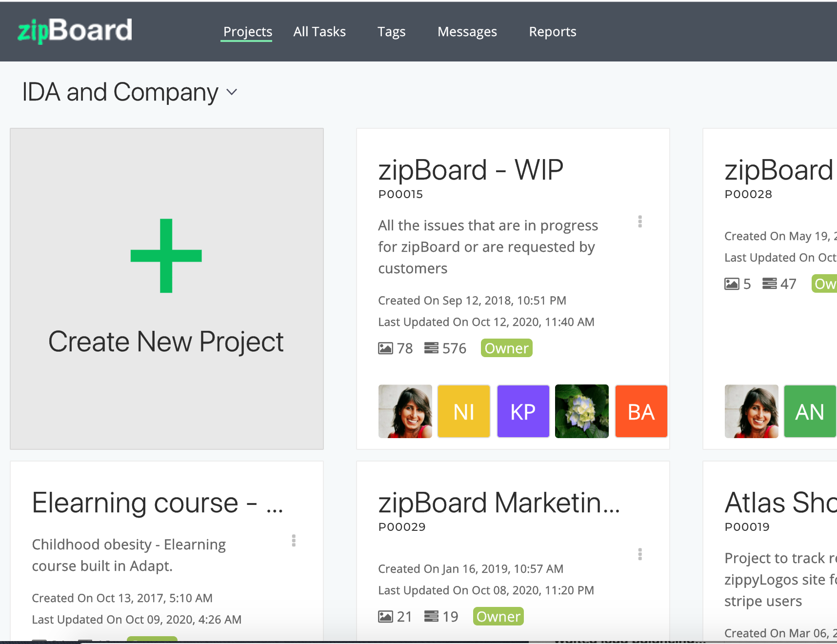Image resolution: width=837 pixels, height=644 pixels.
Task: Open the Reports page
Action: click(x=553, y=31)
